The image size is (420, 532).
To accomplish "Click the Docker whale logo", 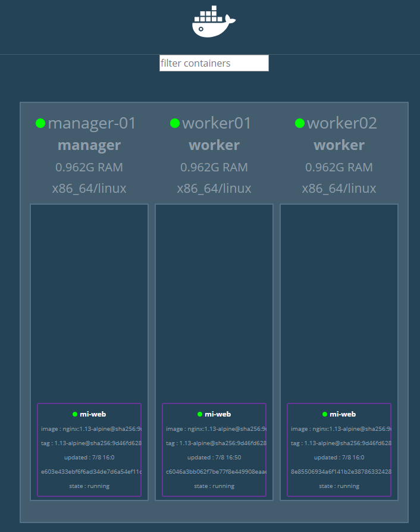I will 214,23.
